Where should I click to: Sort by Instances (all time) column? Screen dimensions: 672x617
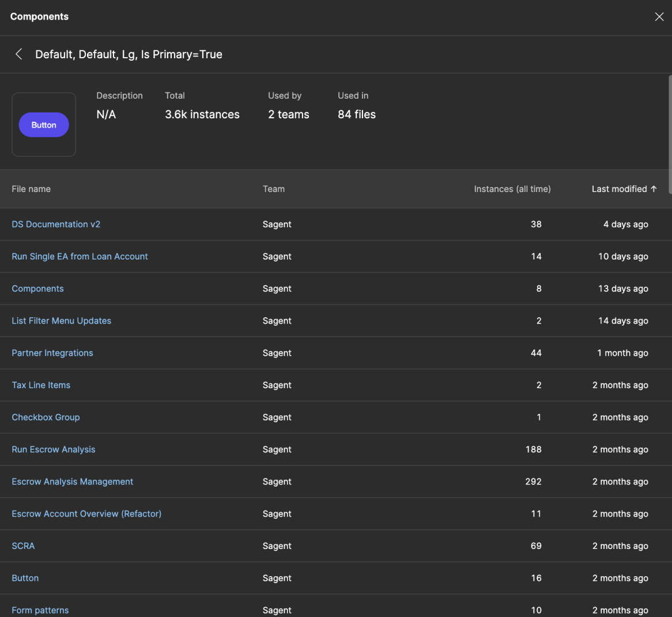click(512, 189)
